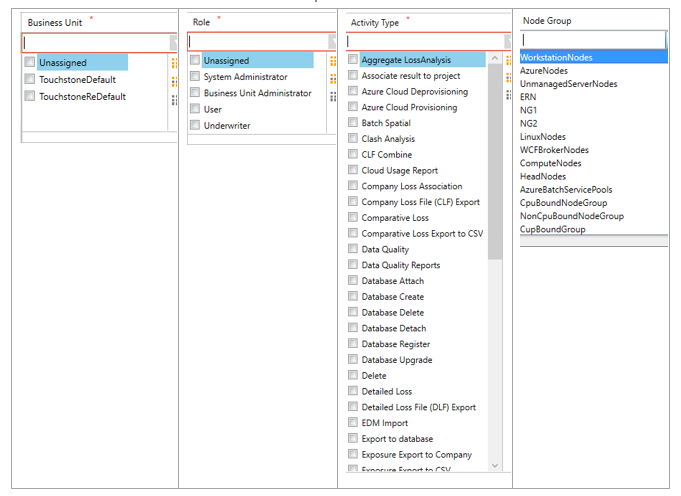This screenshot has height=496, width=681.
Task: Pick HeadNodes in the Node Group list
Action: tap(542, 176)
